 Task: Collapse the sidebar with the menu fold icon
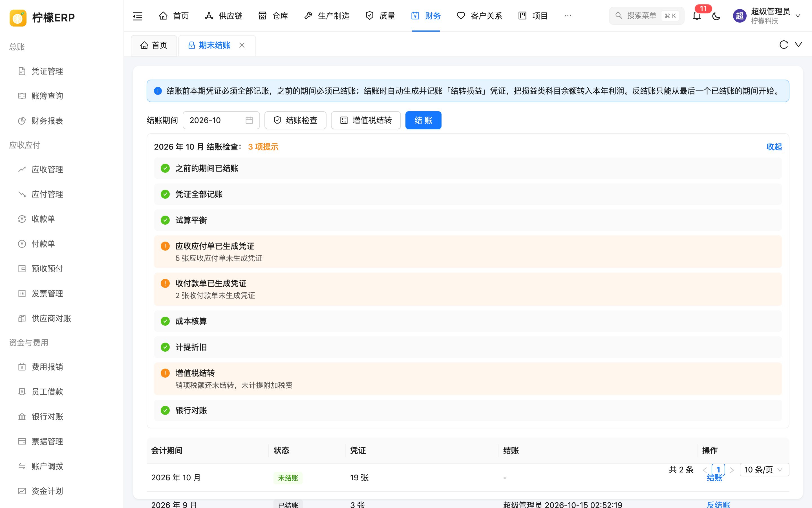tap(138, 16)
